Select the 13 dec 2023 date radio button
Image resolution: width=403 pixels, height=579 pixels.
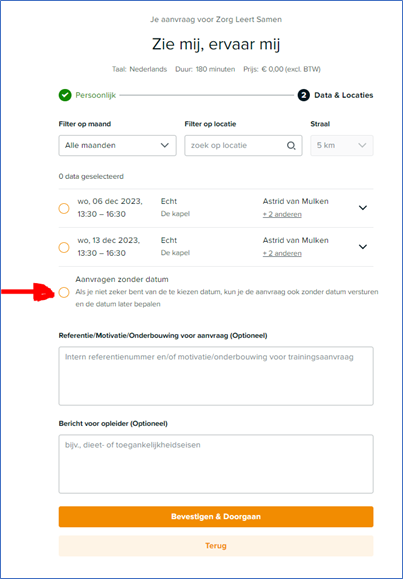pos(64,247)
